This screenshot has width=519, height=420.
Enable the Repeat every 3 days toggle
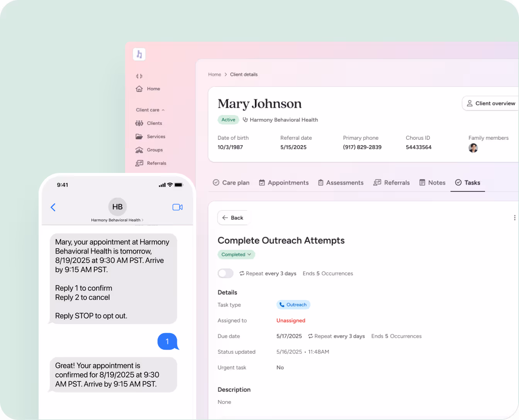pyautogui.click(x=225, y=273)
